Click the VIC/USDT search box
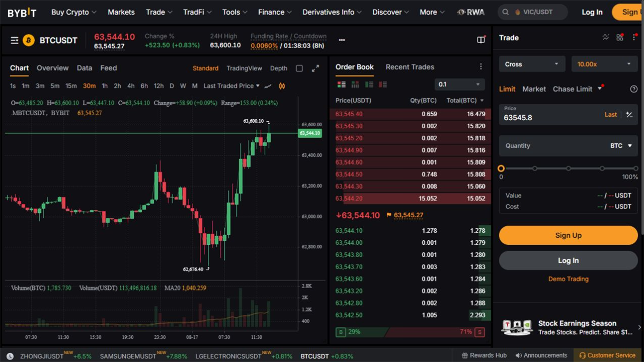Viewport: 644px width, 362px height. coord(533,12)
